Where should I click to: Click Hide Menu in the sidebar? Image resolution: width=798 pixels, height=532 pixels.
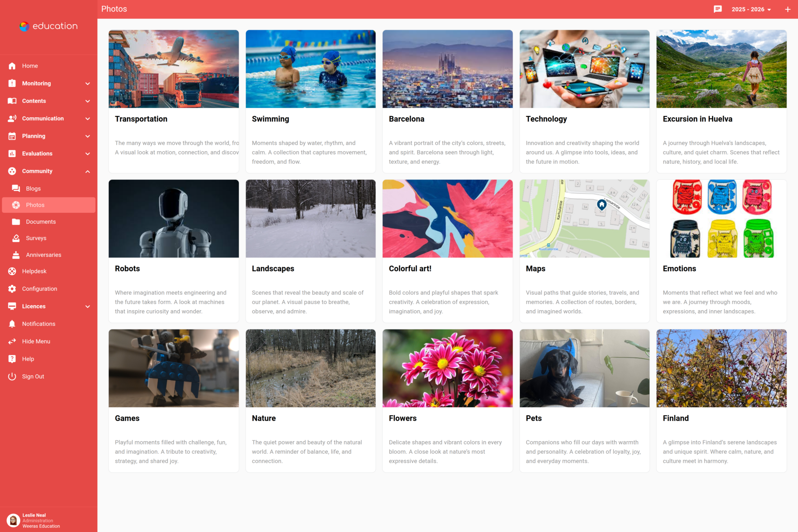pyautogui.click(x=36, y=341)
